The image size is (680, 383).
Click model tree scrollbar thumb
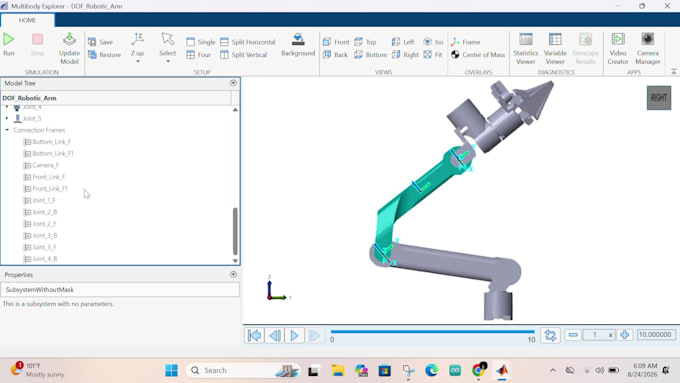tap(235, 231)
